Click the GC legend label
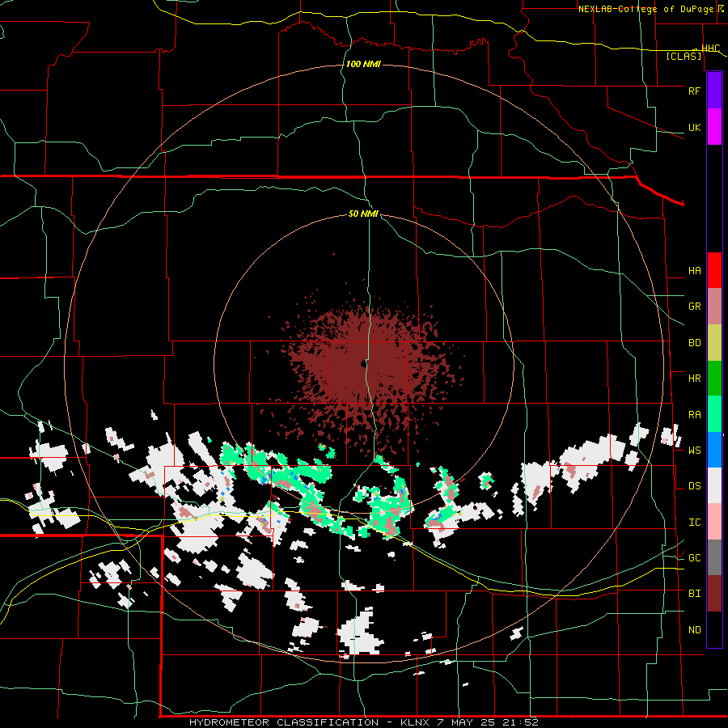 point(694,558)
